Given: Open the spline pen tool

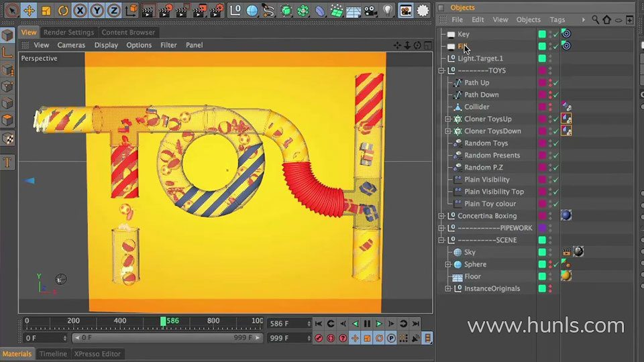Looking at the screenshot, I should click(269, 10).
